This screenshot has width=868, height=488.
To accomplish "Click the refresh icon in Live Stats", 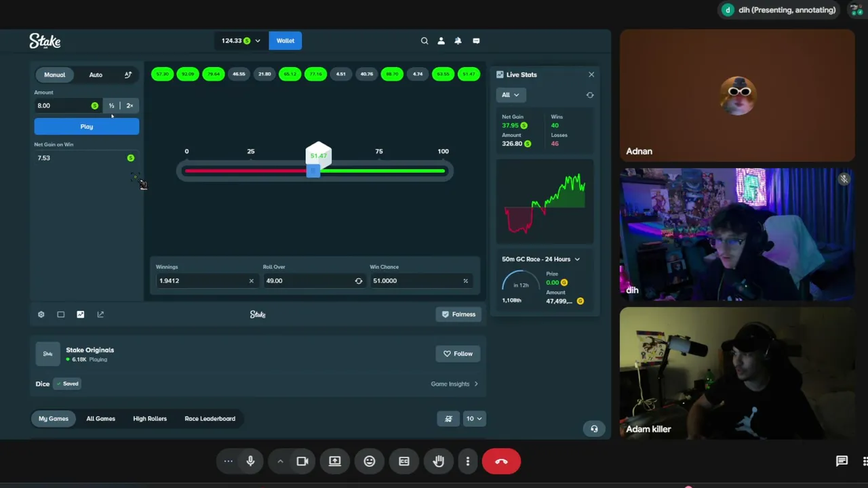I will (590, 95).
